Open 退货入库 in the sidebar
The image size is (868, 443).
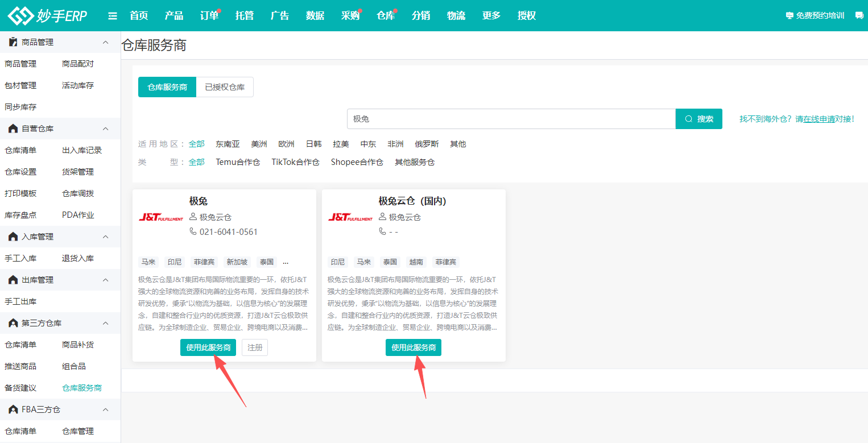[x=78, y=258]
